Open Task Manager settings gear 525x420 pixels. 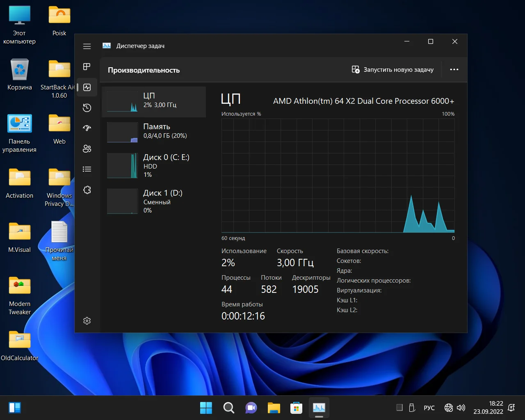click(x=87, y=321)
